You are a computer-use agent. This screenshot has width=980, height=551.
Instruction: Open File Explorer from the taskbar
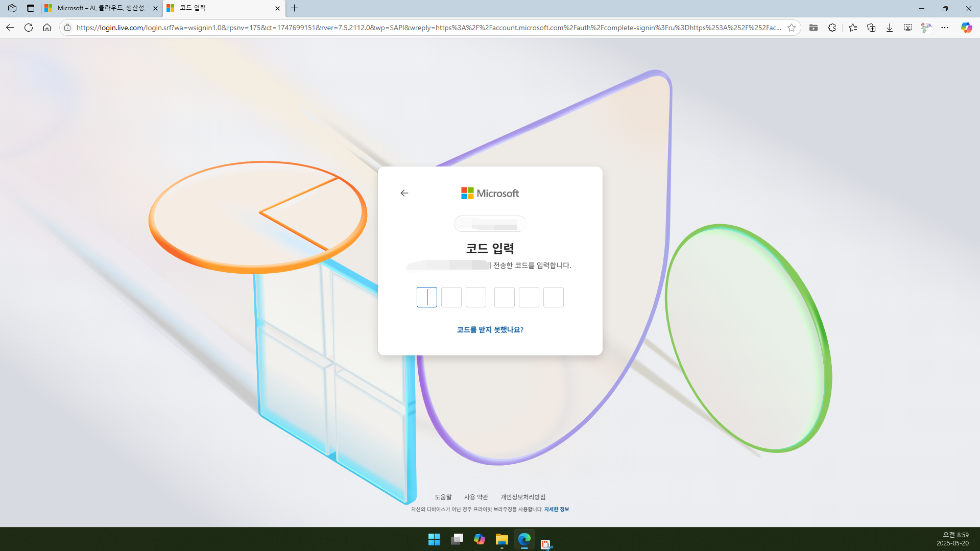(x=502, y=539)
